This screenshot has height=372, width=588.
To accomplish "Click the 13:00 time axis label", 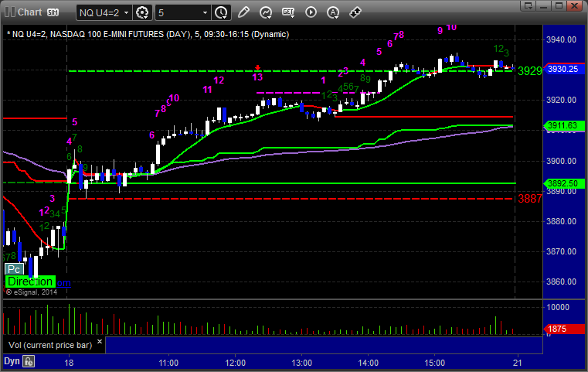I will point(302,363).
